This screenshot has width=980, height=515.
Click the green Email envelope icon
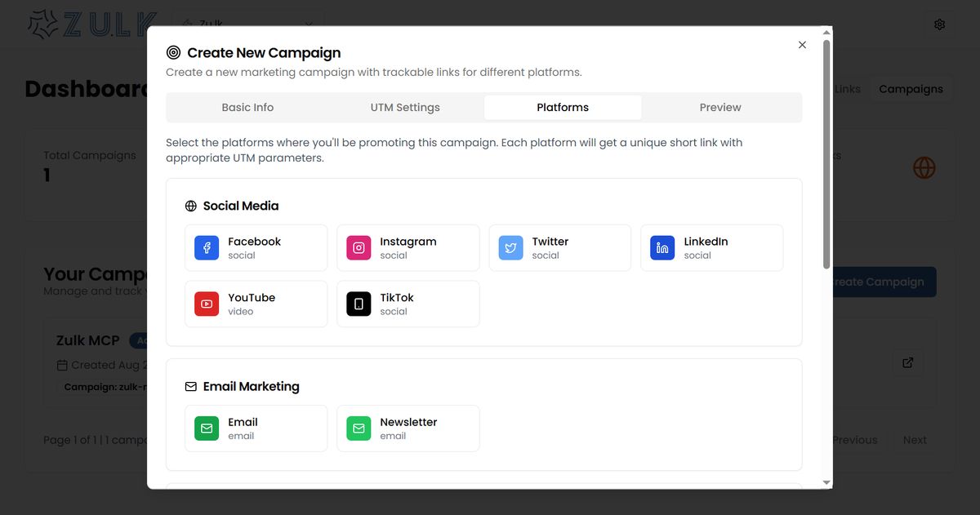point(207,428)
